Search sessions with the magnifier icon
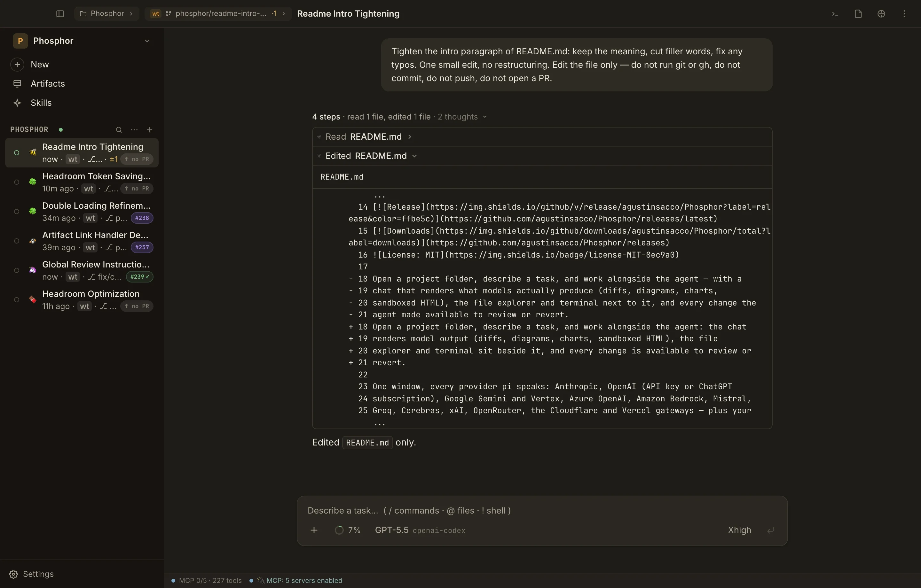This screenshot has height=588, width=921. pyautogui.click(x=119, y=130)
